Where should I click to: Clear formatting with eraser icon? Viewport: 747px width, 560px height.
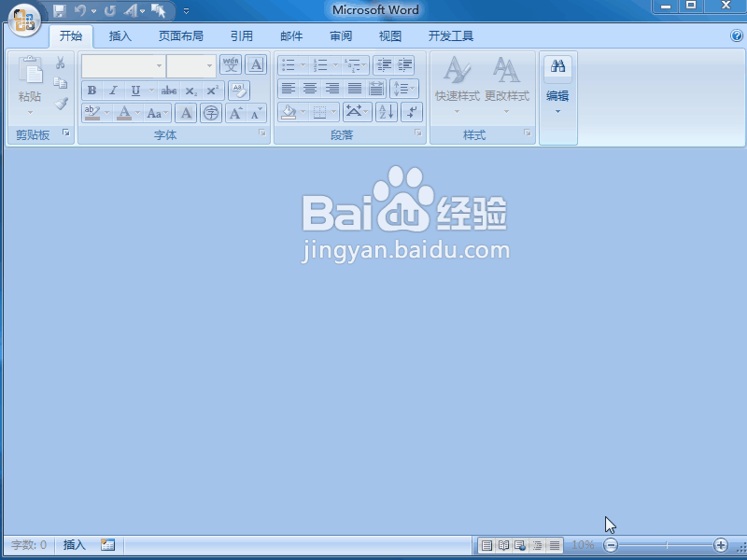(239, 90)
